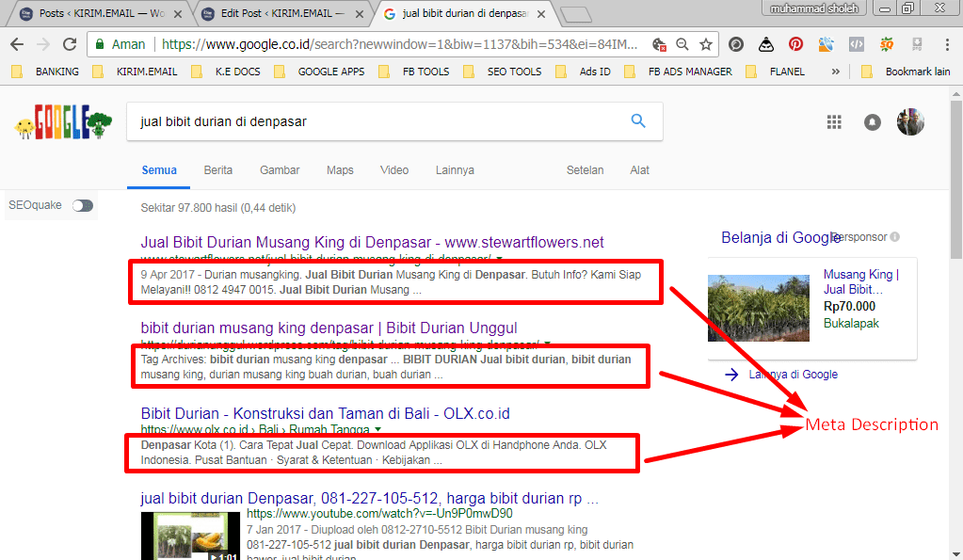Click the Google notifications bell icon
Image resolution: width=963 pixels, height=560 pixels.
point(872,121)
